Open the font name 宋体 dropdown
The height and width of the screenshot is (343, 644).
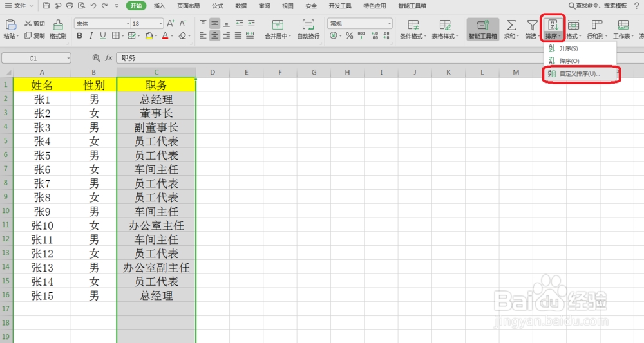(x=128, y=23)
